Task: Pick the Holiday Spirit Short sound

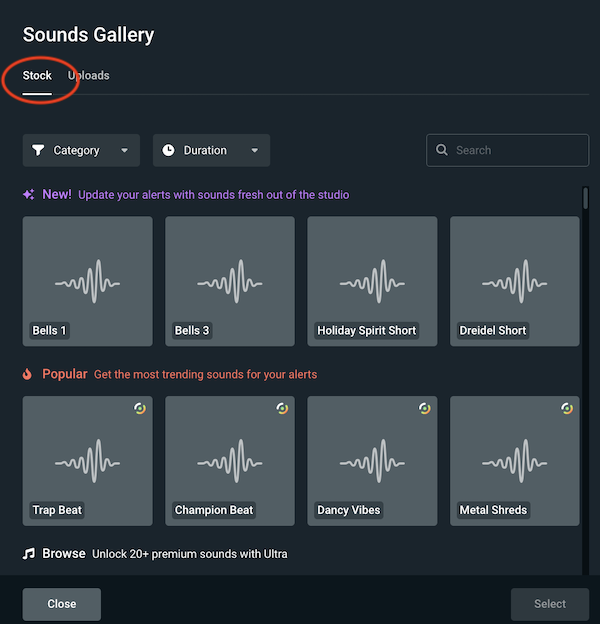Action: coord(372,282)
